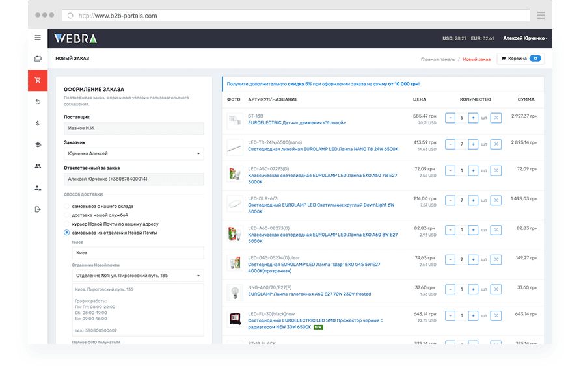Decrease quantity of LED-G45-05274(D)clear
This screenshot has width=581, height=392.
450,259
